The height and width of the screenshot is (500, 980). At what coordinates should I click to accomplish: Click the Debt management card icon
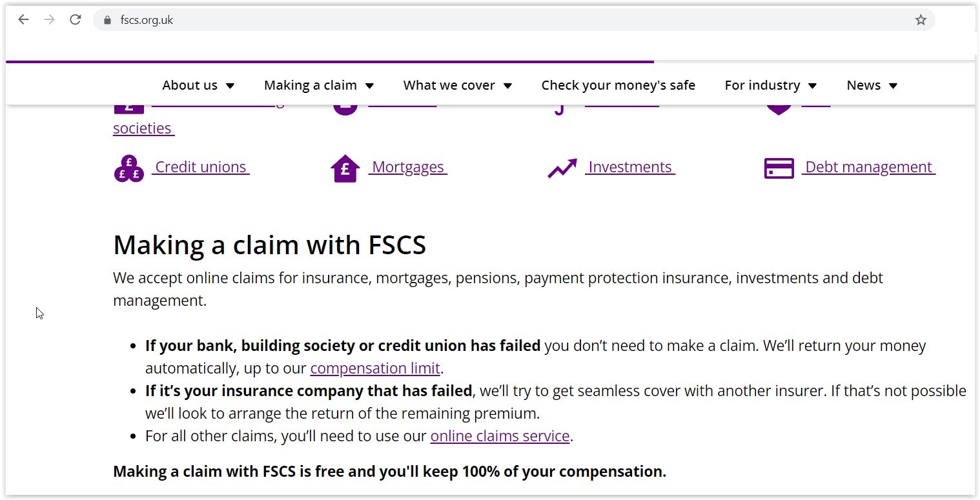(779, 169)
